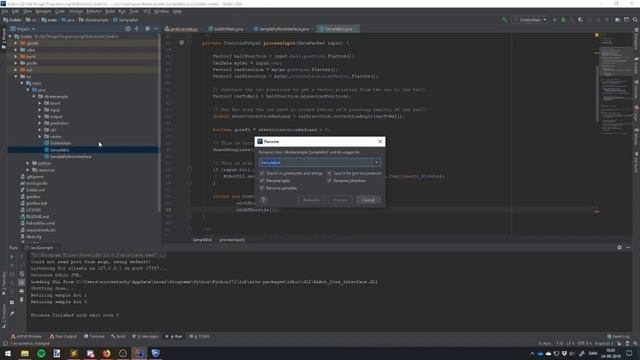
Task: Open Event Log in status bar
Action: [618, 336]
